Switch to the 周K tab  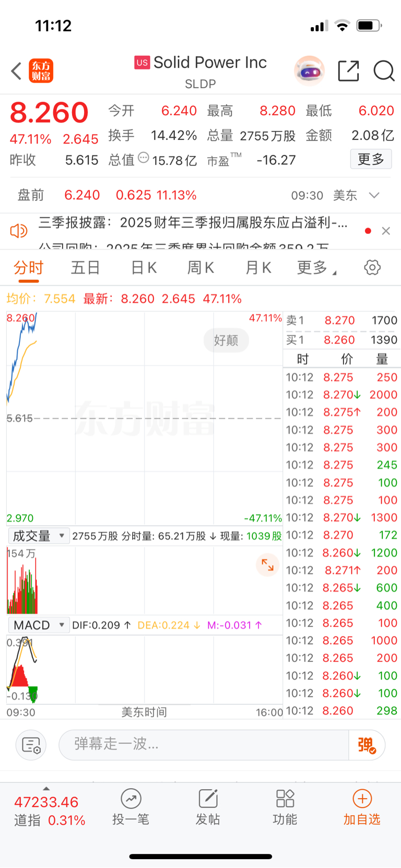pos(200,268)
